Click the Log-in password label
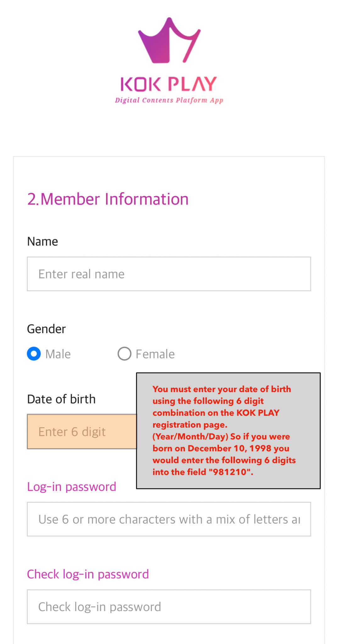 (x=72, y=487)
